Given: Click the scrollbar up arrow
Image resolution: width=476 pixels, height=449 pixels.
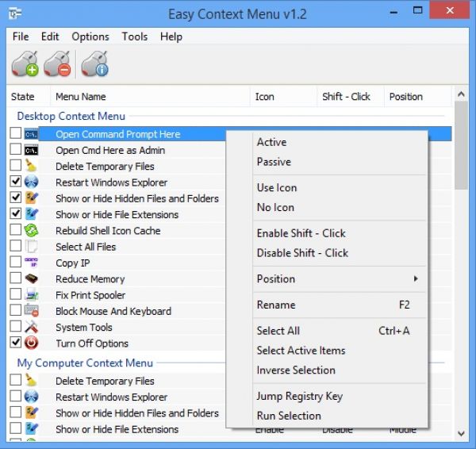Looking at the screenshot, I should point(461,94).
